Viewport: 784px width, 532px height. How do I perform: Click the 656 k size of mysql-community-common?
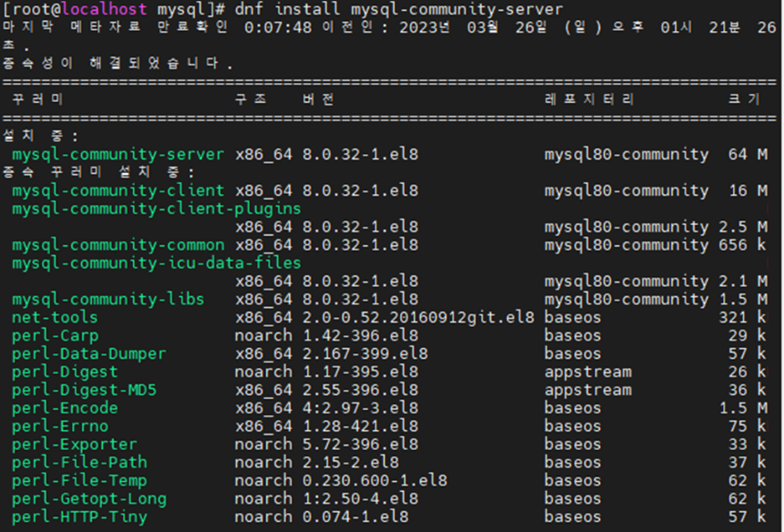click(x=743, y=245)
